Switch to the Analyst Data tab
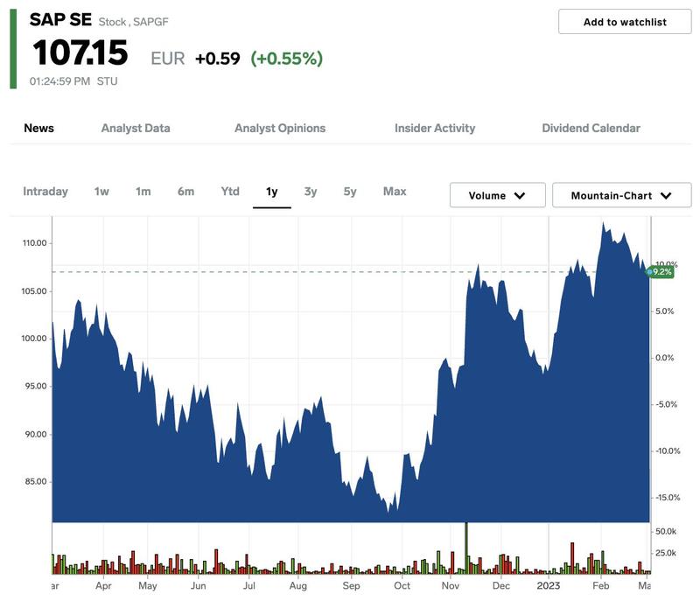Screen dimensions: 700x608 (x=136, y=128)
